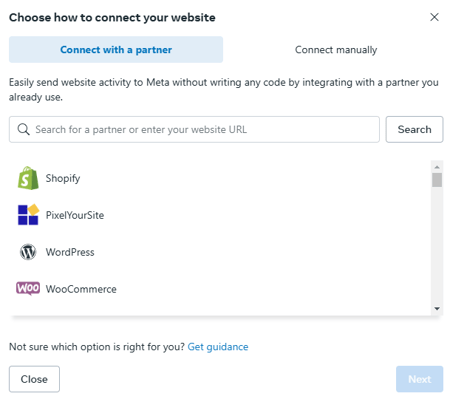Select the Shopify partner label
This screenshot has width=450, height=399.
pyautogui.click(x=63, y=178)
